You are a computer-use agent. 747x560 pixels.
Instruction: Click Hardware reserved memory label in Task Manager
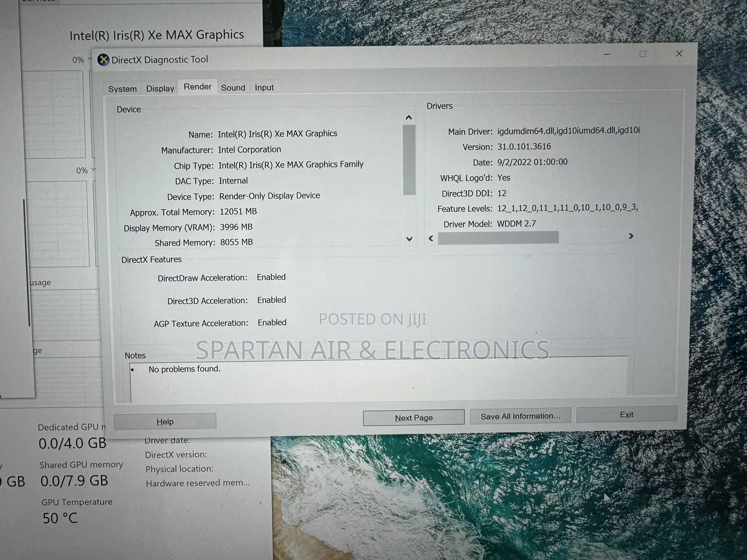(197, 483)
